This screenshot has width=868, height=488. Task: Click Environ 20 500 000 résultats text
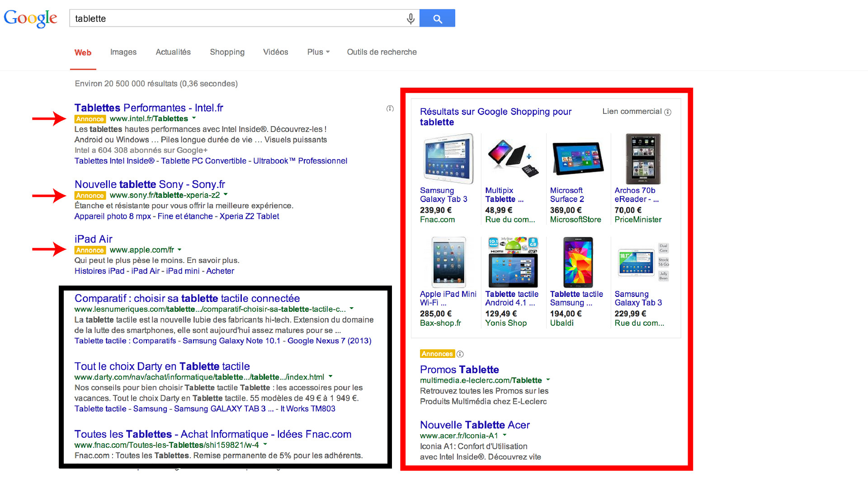156,84
